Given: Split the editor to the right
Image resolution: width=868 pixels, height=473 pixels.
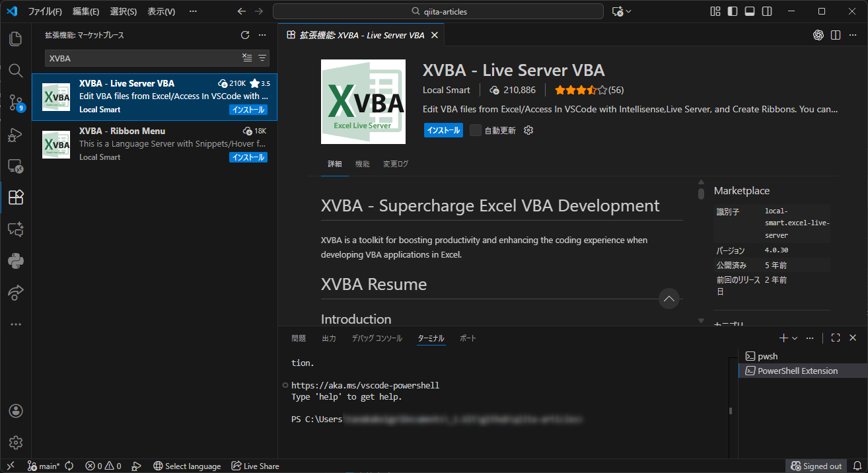Looking at the screenshot, I should click(836, 35).
